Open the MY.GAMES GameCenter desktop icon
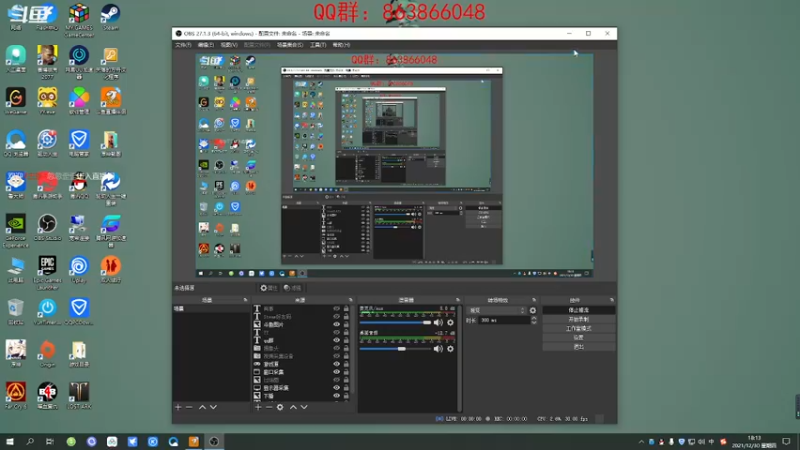The width and height of the screenshot is (800, 450). (79, 20)
